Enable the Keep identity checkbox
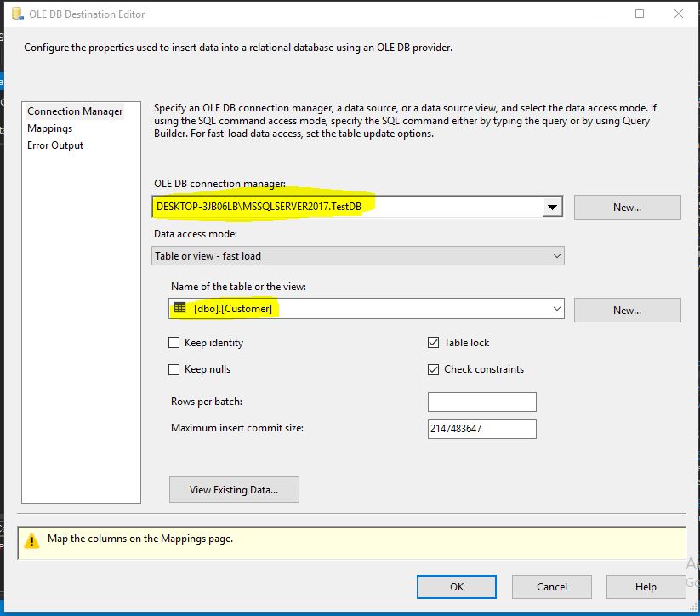Image resolution: width=700 pixels, height=616 pixels. 175,343
